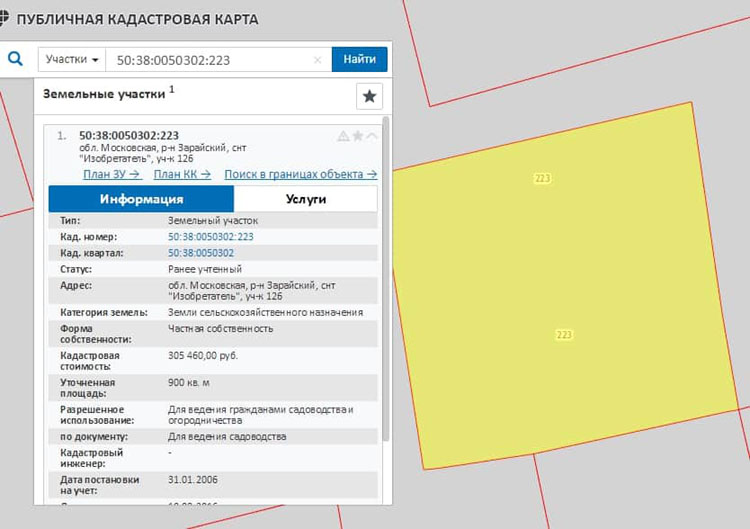The width and height of the screenshot is (750, 529).
Task: Click the globe logo beside the map title
Action: click(x=3, y=18)
